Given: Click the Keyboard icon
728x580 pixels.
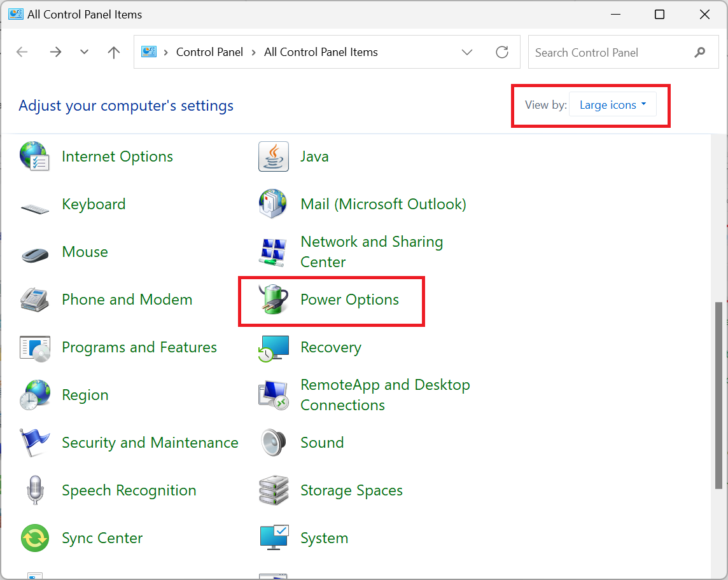Looking at the screenshot, I should (34, 205).
